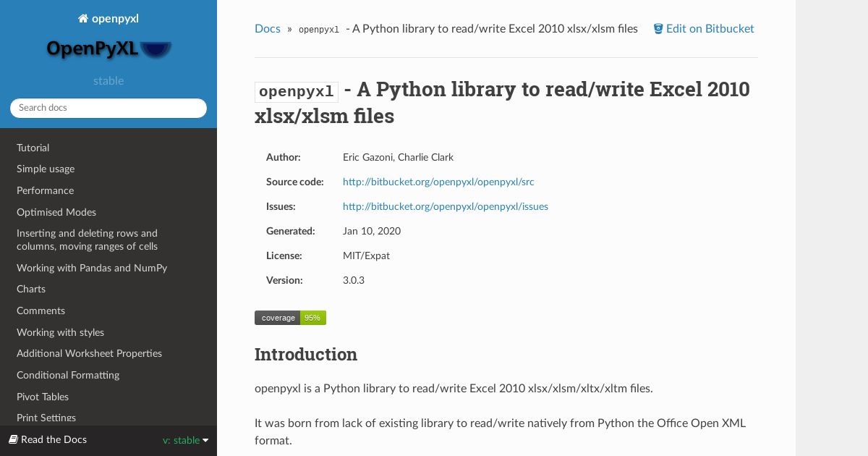The height and width of the screenshot is (456, 868).
Task: Open the version stable dropdown caret
Action: (x=205, y=440)
